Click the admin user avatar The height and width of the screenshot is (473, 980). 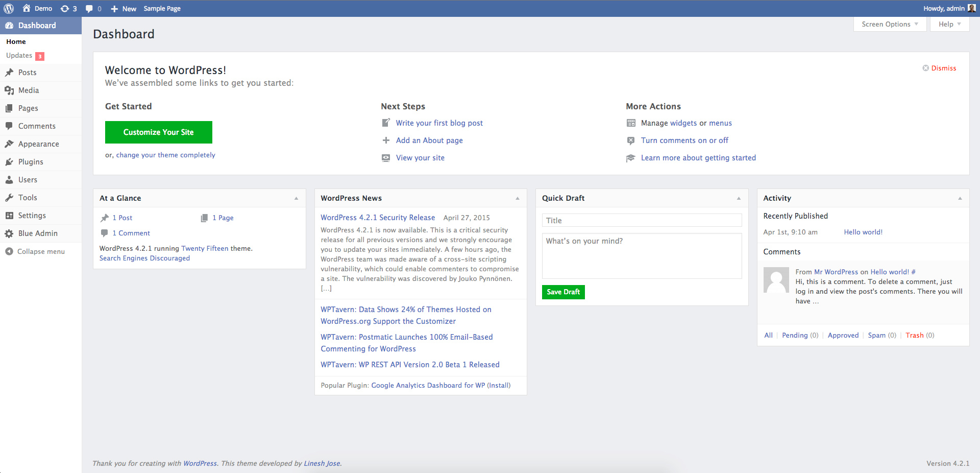pyautogui.click(x=971, y=8)
